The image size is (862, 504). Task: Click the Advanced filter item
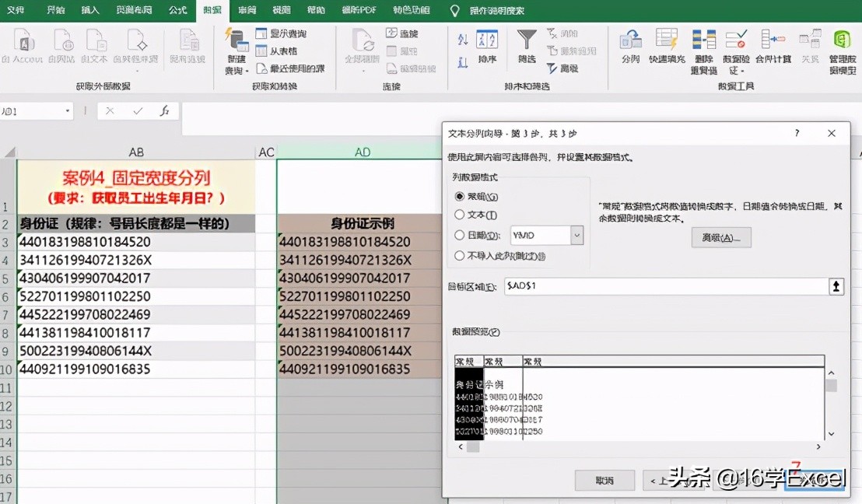click(x=562, y=68)
